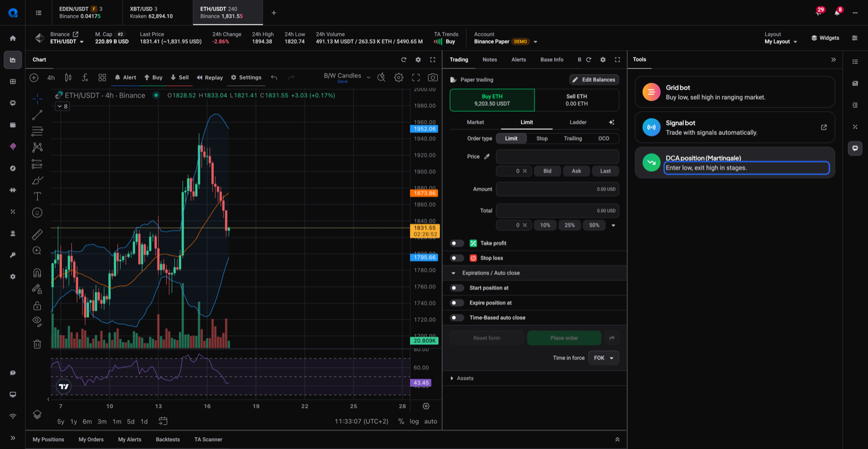Edit price with the pencil icon
The height and width of the screenshot is (449, 868).
pos(487,156)
